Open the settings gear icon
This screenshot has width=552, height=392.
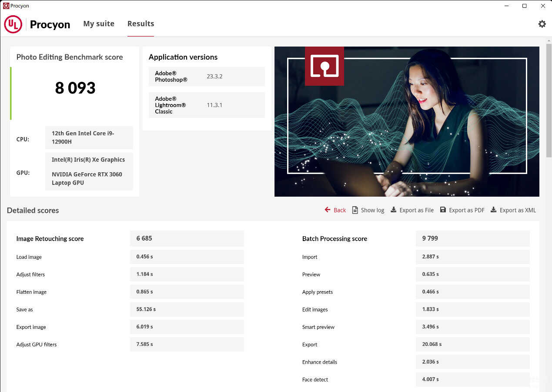pos(542,24)
